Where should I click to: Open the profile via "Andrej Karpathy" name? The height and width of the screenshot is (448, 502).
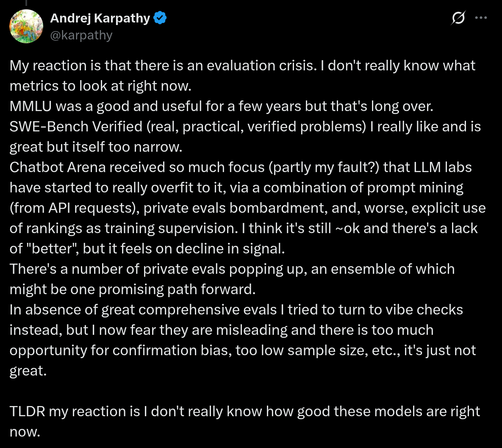(100, 18)
